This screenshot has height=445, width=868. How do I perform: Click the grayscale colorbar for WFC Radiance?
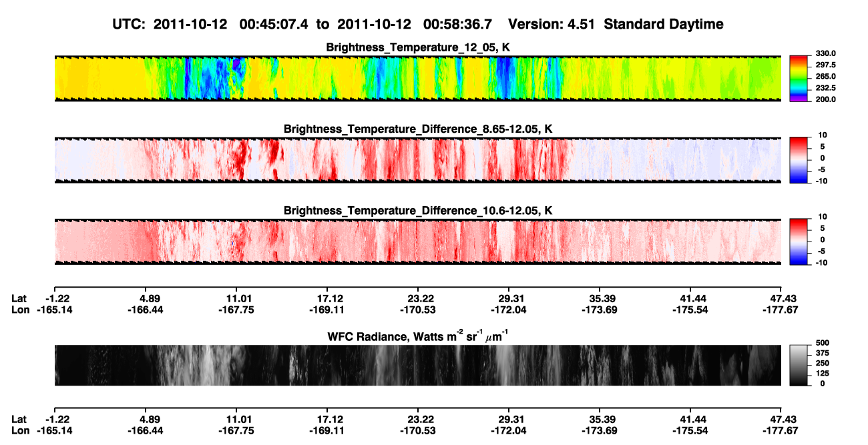pos(799,366)
